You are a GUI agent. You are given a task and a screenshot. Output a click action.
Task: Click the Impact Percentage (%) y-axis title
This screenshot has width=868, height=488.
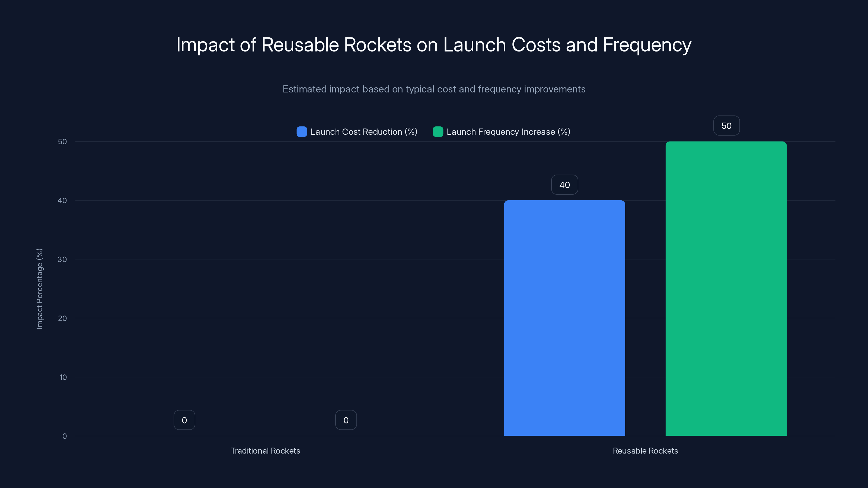(39, 289)
